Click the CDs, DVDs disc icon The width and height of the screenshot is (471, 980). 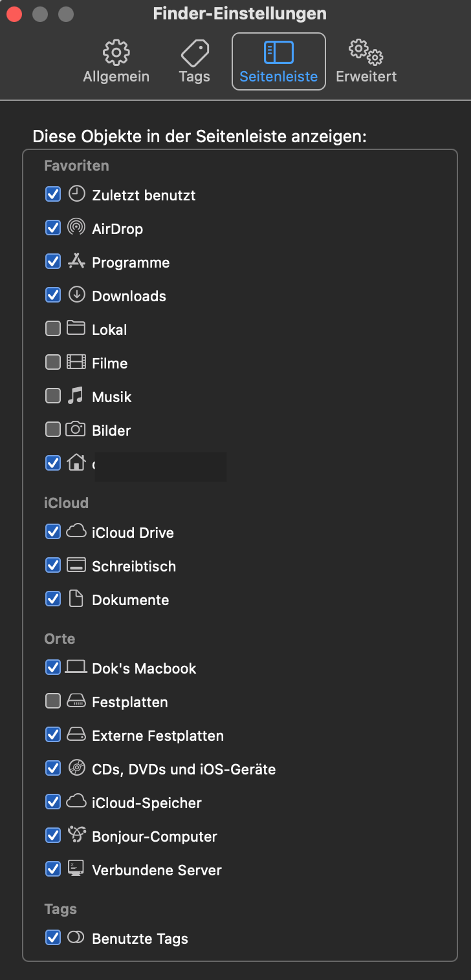click(x=76, y=768)
